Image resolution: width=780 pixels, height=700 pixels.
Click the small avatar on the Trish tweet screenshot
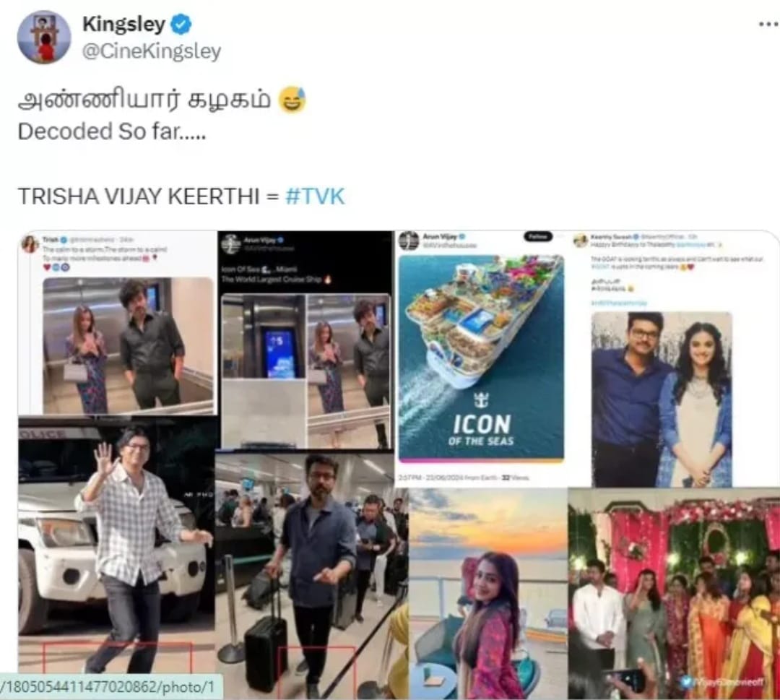pyautogui.click(x=30, y=243)
